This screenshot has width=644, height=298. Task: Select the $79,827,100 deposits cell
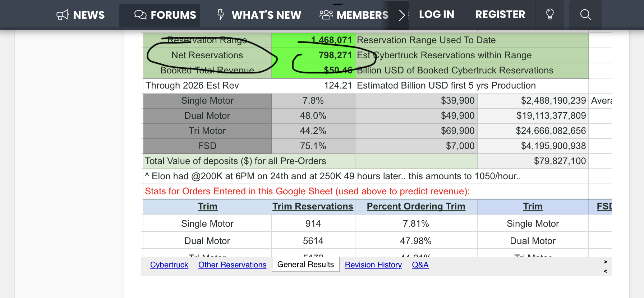(x=533, y=161)
